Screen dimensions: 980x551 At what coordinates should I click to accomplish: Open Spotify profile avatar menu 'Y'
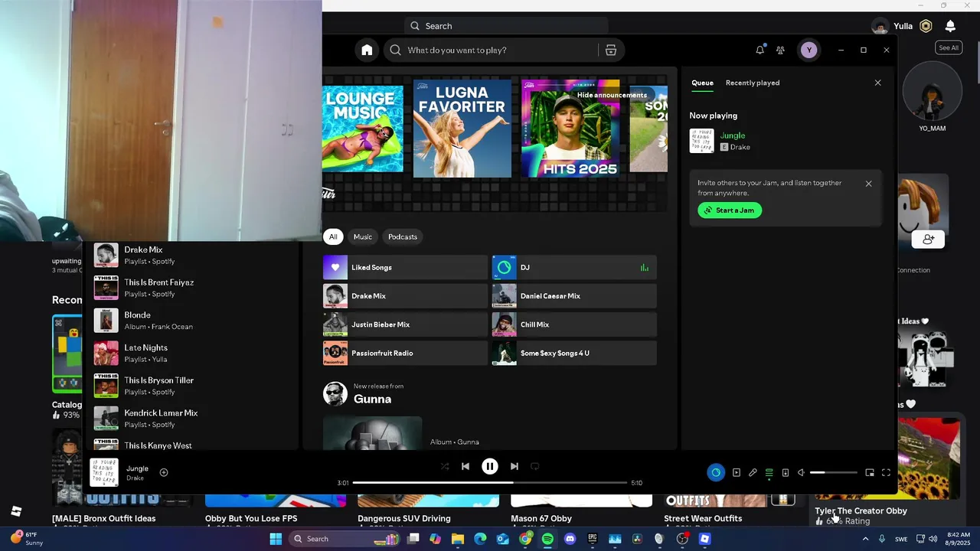(808, 50)
